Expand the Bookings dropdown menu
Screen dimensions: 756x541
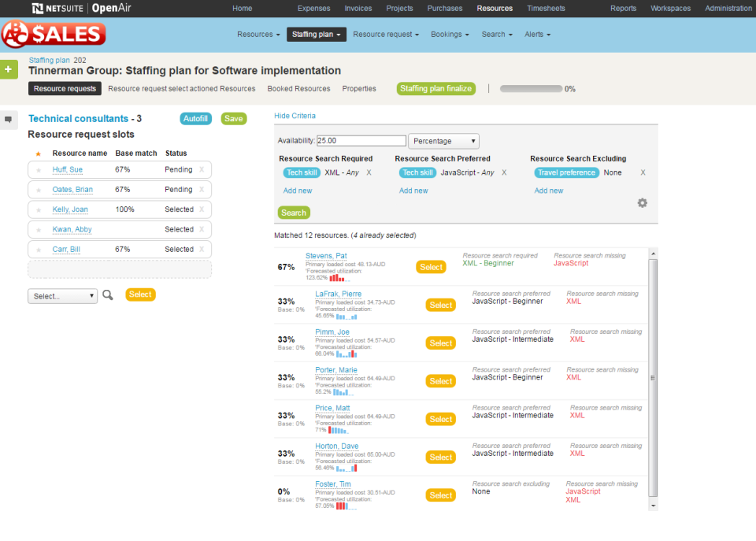tap(449, 34)
